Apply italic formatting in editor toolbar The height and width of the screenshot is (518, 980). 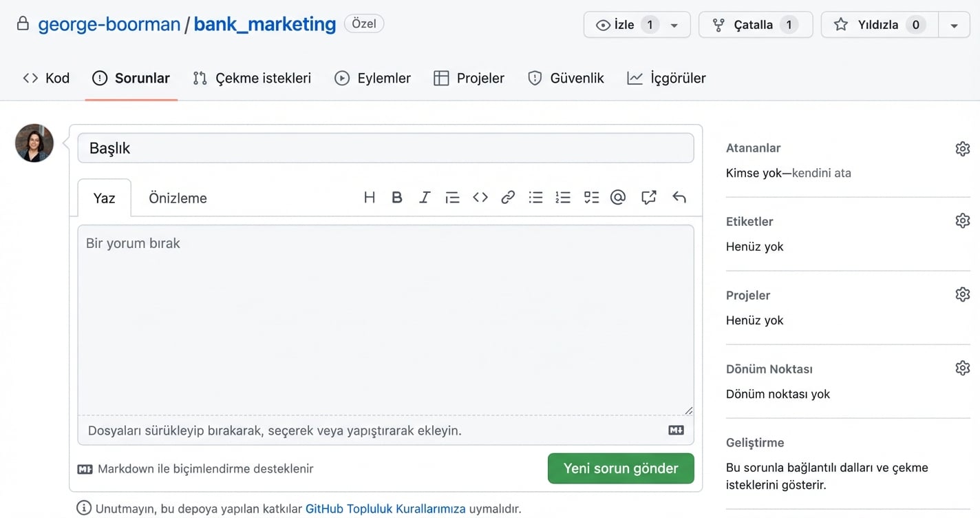[x=425, y=198]
